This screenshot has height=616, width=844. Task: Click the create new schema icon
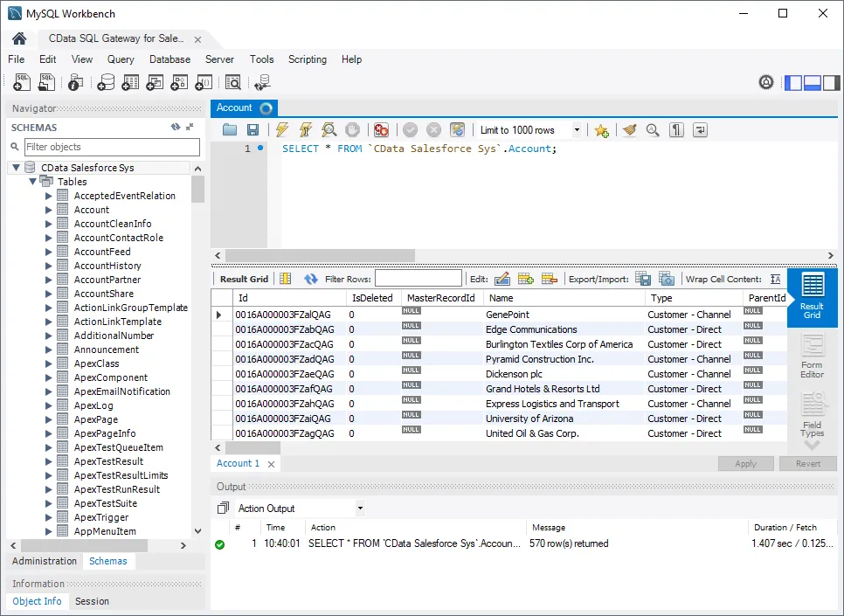tap(105, 81)
